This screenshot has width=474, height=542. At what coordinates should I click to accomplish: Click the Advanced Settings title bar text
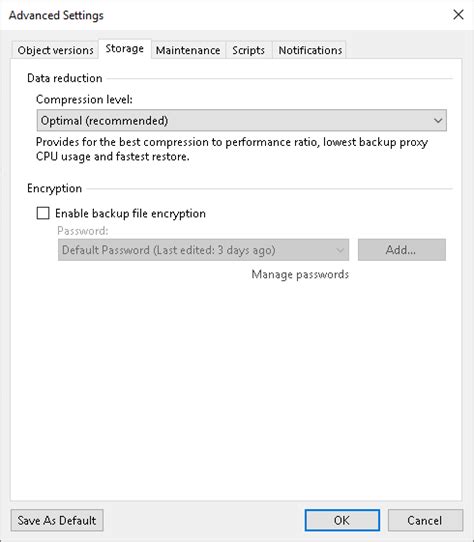56,16
